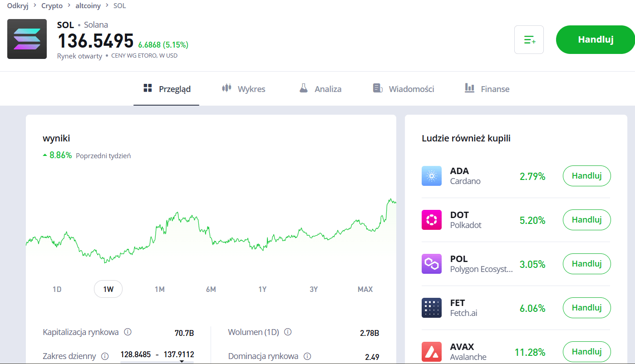Click the Analiza flask icon
This screenshot has height=364, width=635.
304,88
